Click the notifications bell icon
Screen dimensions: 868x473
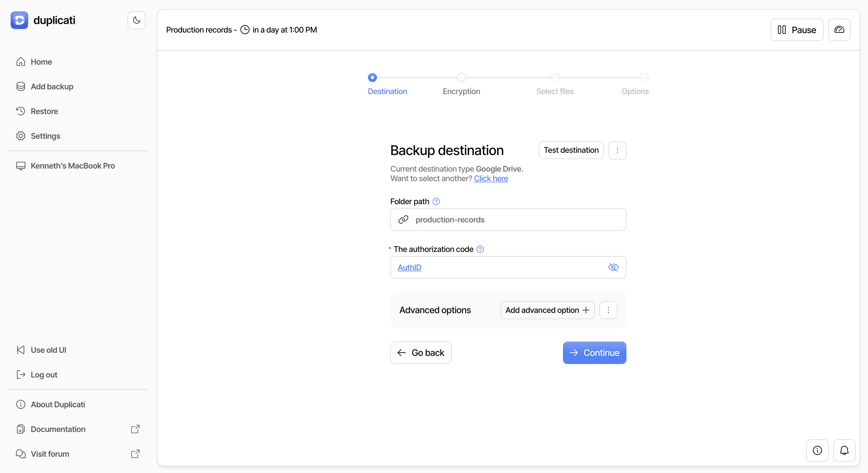(844, 450)
